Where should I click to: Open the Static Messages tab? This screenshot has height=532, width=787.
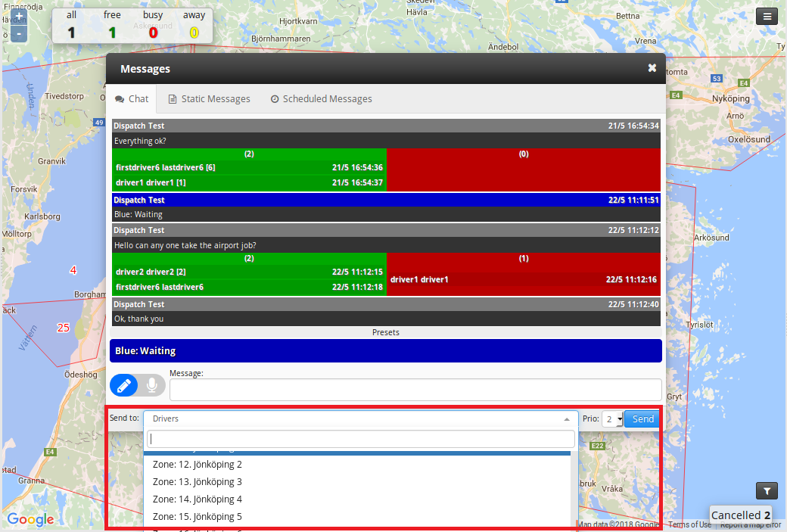(x=209, y=99)
